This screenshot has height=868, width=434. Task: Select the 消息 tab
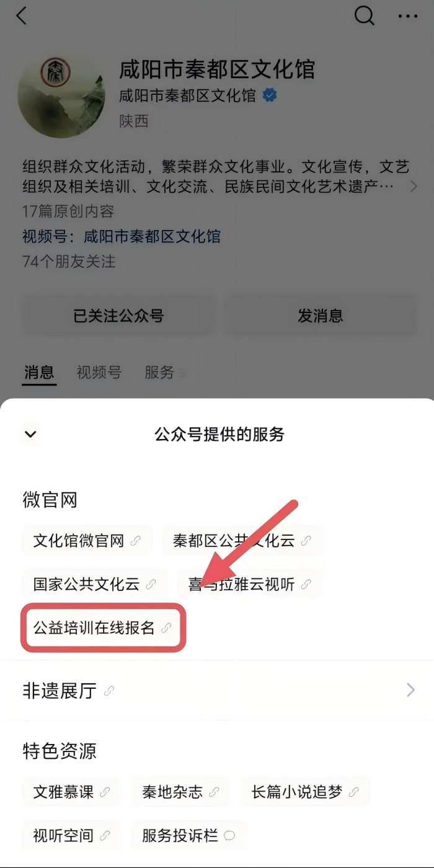[39, 373]
